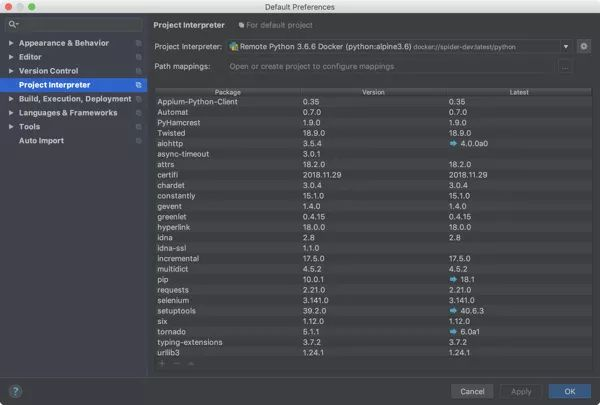Click Version Control row project icon

pyautogui.click(x=139, y=71)
